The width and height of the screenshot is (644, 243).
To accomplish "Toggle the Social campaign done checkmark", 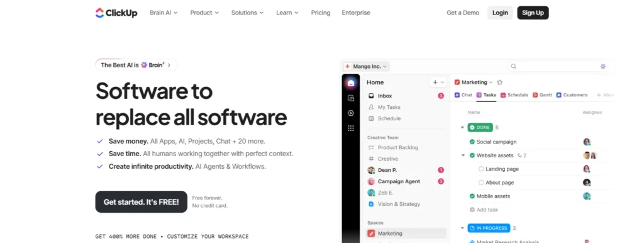I will tap(472, 142).
